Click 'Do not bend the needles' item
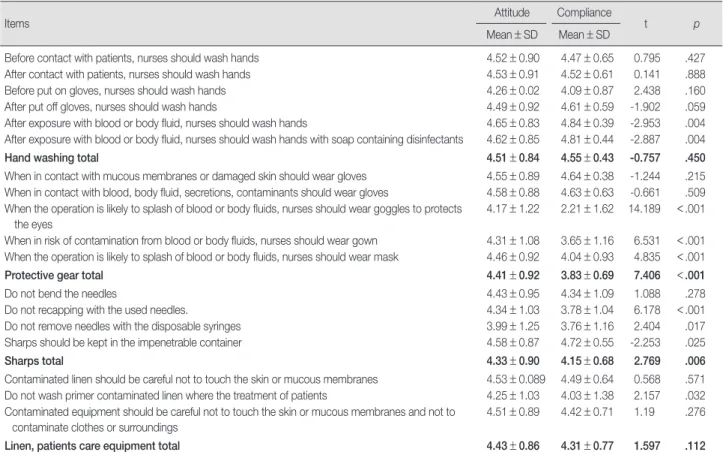This screenshot has width=723, height=455. (x=60, y=294)
